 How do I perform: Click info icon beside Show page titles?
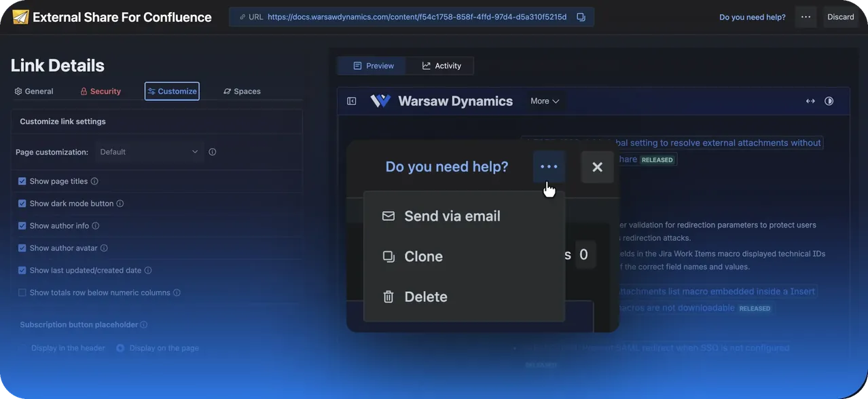[94, 181]
